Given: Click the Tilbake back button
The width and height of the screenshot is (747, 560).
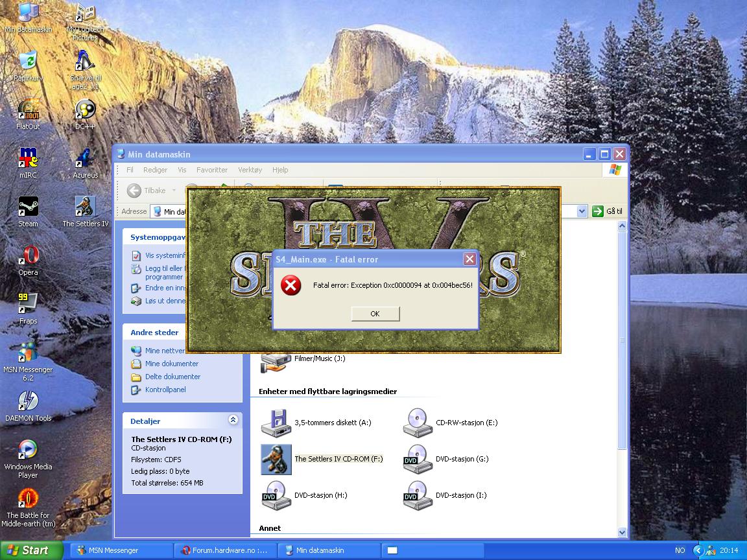Looking at the screenshot, I should [147, 191].
